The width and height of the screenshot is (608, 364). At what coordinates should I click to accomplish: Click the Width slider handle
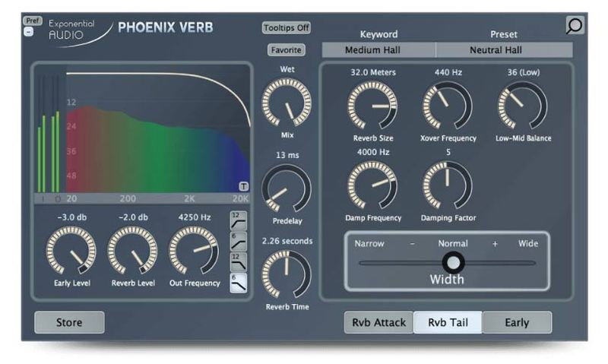(453, 263)
